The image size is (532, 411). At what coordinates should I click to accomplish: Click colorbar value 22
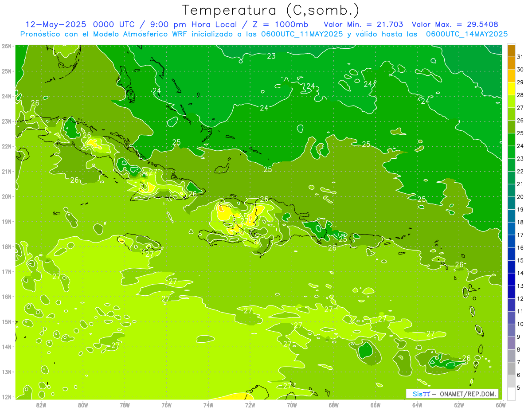coord(520,172)
